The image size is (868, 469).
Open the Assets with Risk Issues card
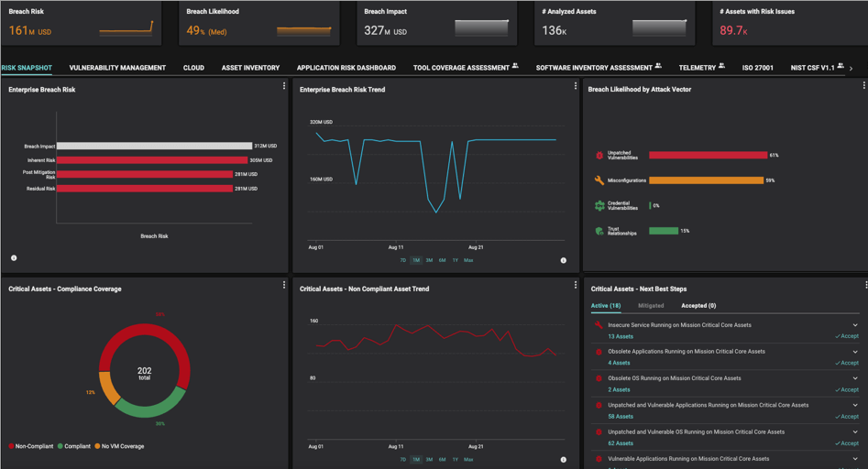click(790, 23)
